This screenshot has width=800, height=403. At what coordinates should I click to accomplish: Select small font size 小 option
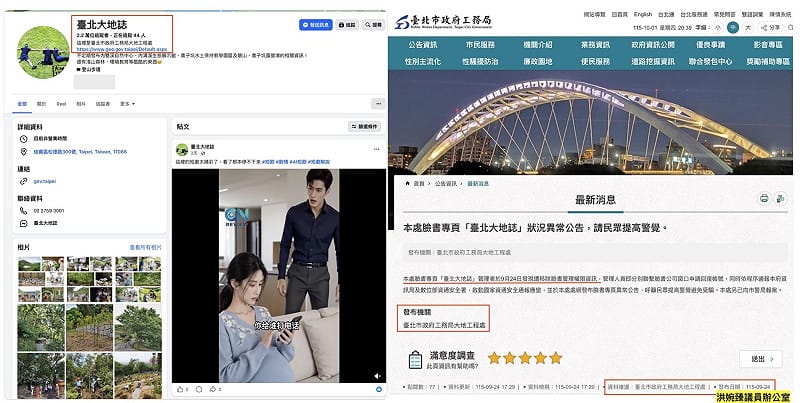pos(718,28)
